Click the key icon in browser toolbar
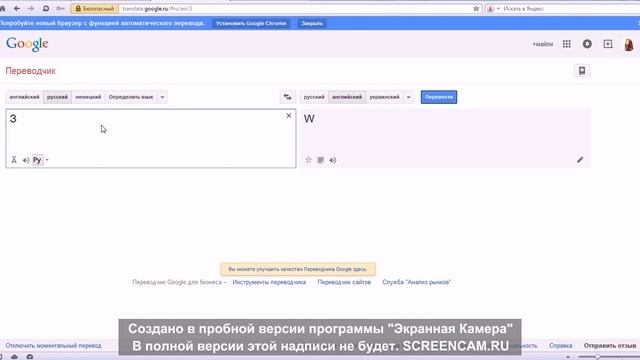The width and height of the screenshot is (640, 360). point(60,8)
